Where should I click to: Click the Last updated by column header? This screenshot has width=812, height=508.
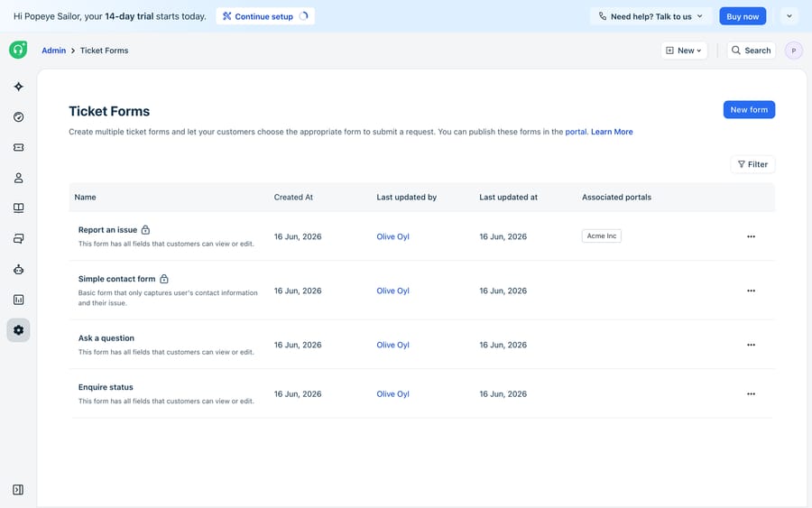click(407, 198)
